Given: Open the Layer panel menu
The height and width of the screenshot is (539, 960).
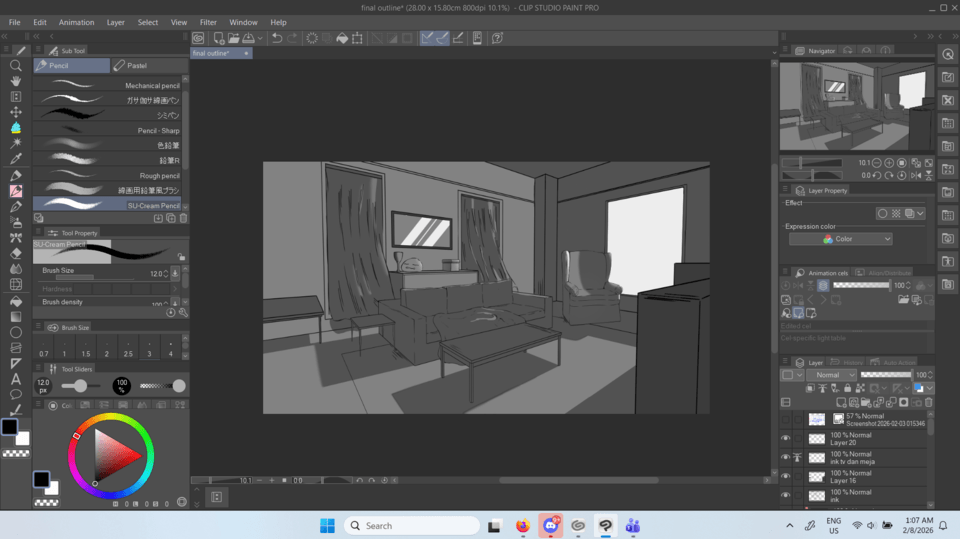Looking at the screenshot, I should click(786, 362).
